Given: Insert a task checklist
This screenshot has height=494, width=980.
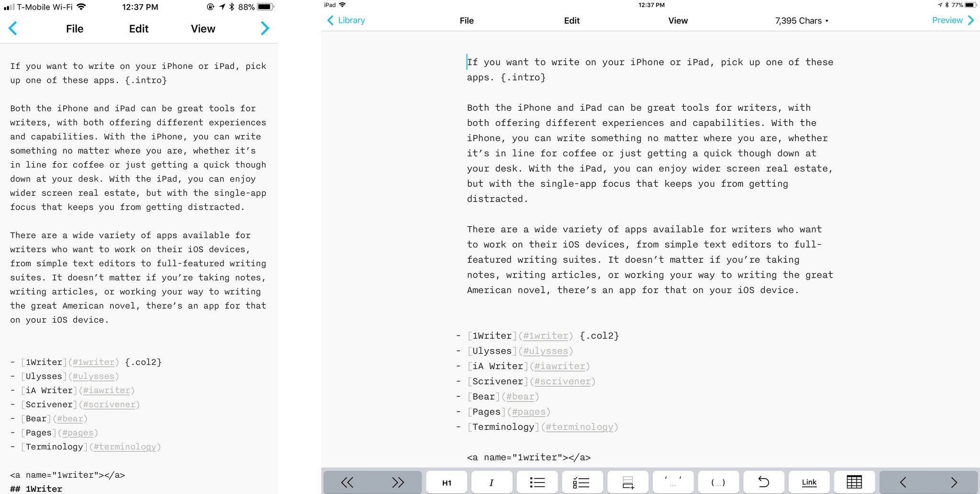Looking at the screenshot, I should pos(582,482).
